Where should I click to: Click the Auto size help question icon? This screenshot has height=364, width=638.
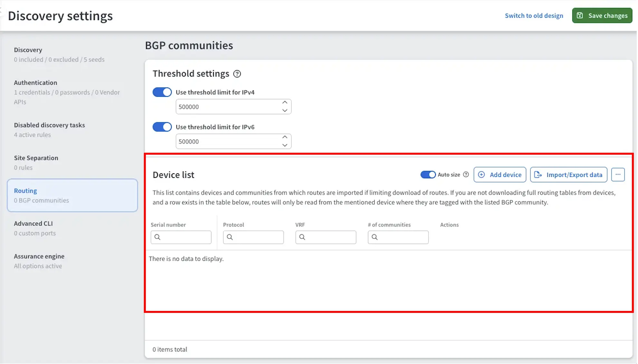466,175
